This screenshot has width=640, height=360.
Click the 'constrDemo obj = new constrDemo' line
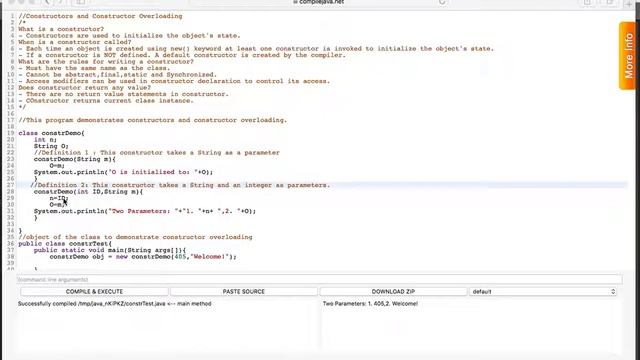(143, 257)
